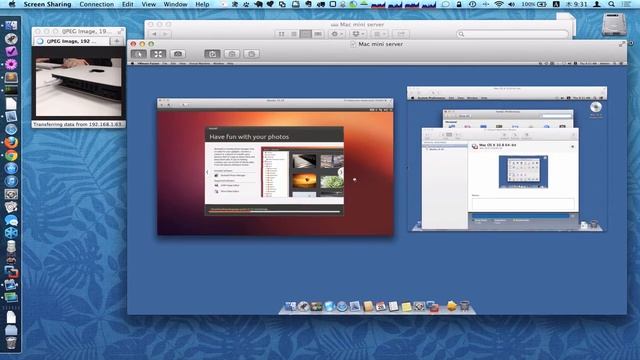Select the control mode tool in Screen Sharing
The width and height of the screenshot is (640, 360).
pyautogui.click(x=139, y=54)
